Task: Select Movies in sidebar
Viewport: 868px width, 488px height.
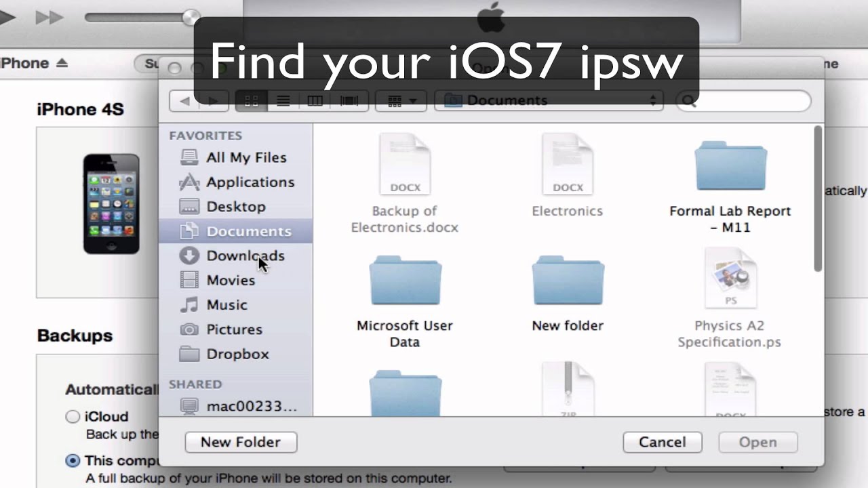Action: [x=218, y=280]
